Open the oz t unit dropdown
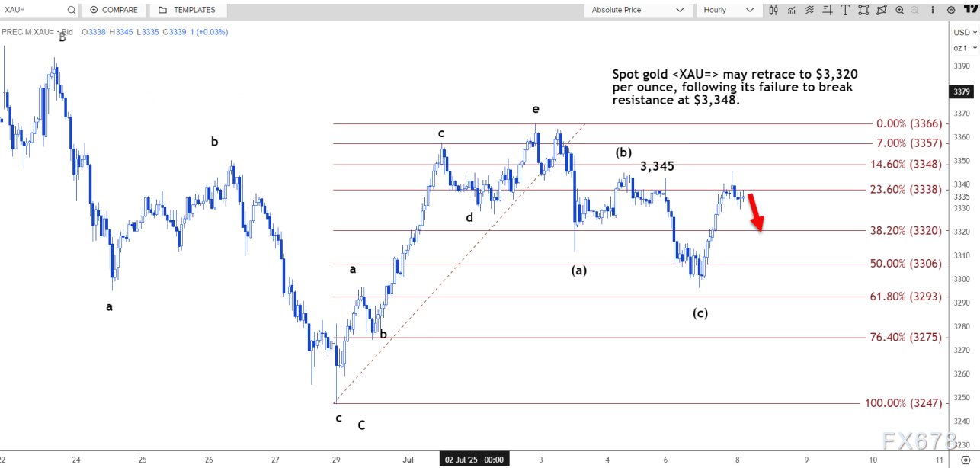Screen dimensions: 980x468 pos(964,48)
